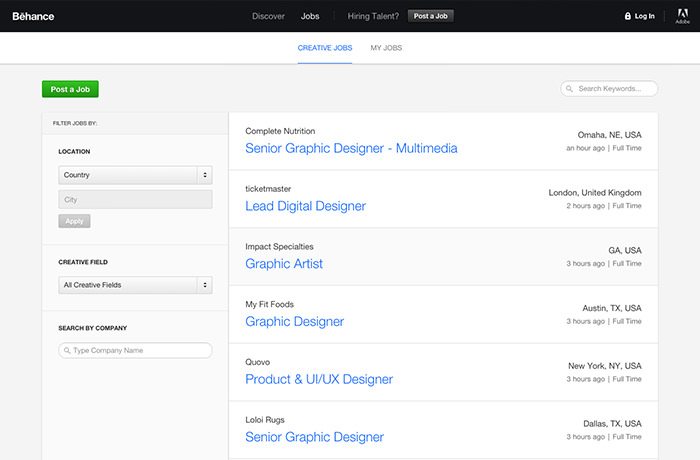Open the All Creative Fields dropdown
The width and height of the screenshot is (700, 460).
135,285
